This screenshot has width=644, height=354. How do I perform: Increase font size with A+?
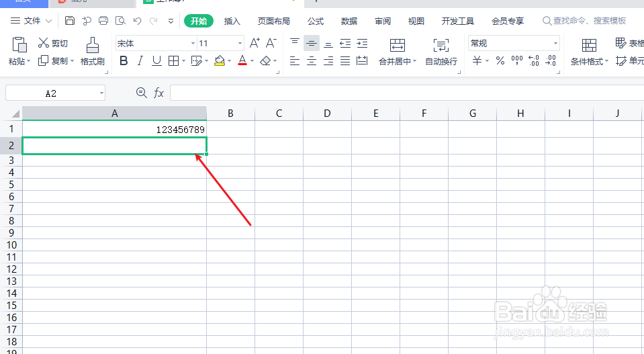point(255,43)
